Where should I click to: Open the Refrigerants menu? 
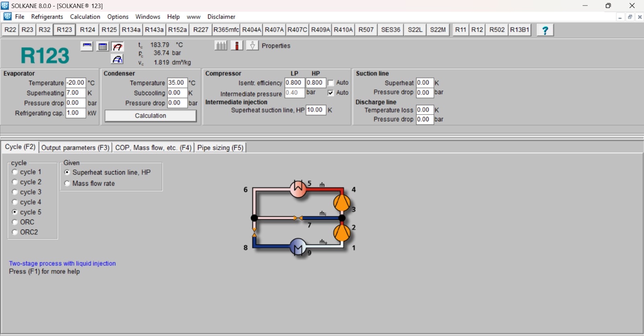(47, 16)
